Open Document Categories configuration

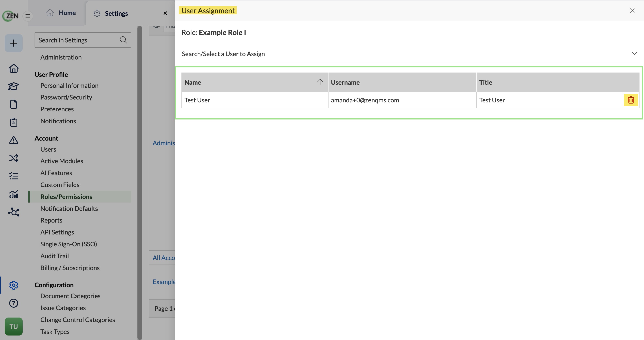click(x=71, y=296)
